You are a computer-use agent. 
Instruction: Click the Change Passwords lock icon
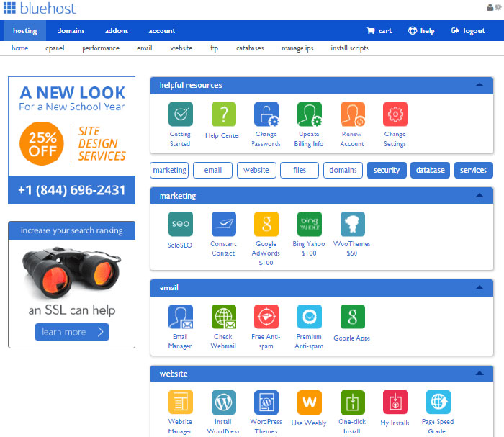[266, 114]
